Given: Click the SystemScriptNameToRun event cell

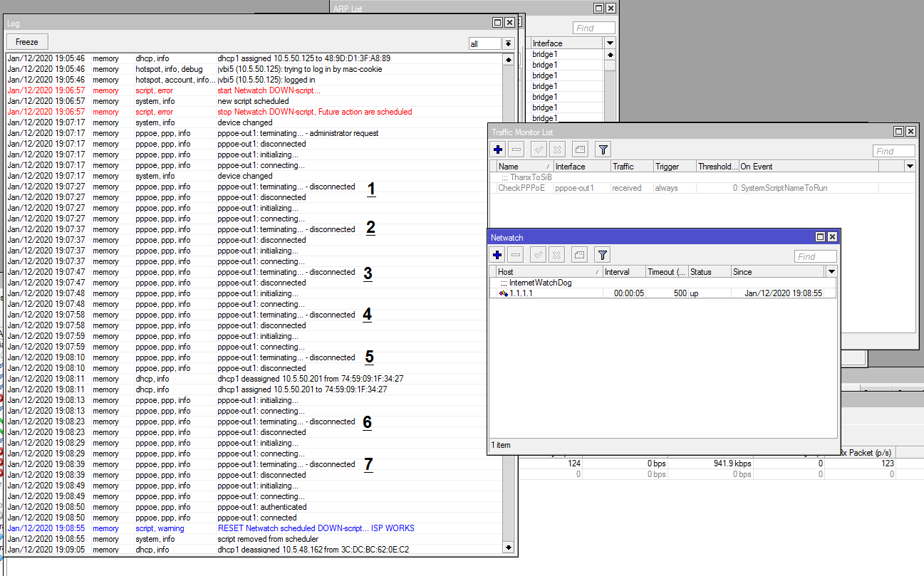Looking at the screenshot, I should click(809, 188).
